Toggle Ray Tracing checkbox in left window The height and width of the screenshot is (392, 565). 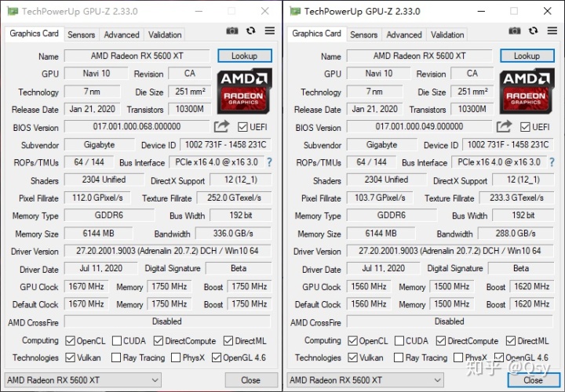116,358
